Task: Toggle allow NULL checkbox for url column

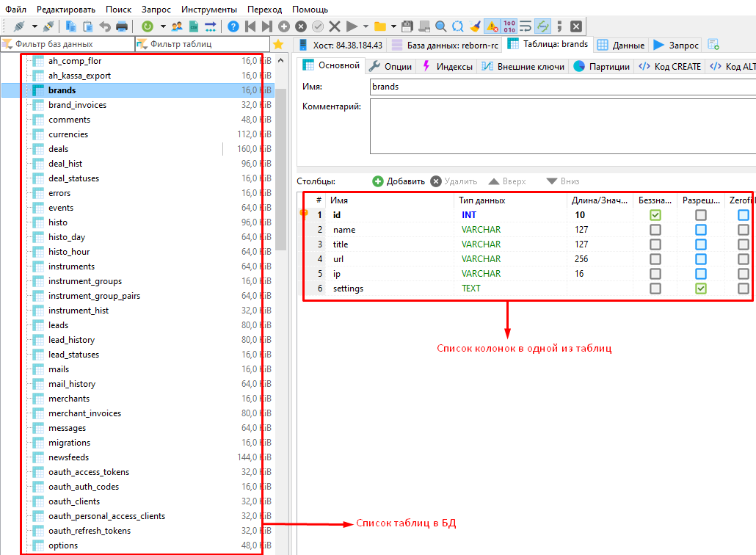Action: pos(700,259)
